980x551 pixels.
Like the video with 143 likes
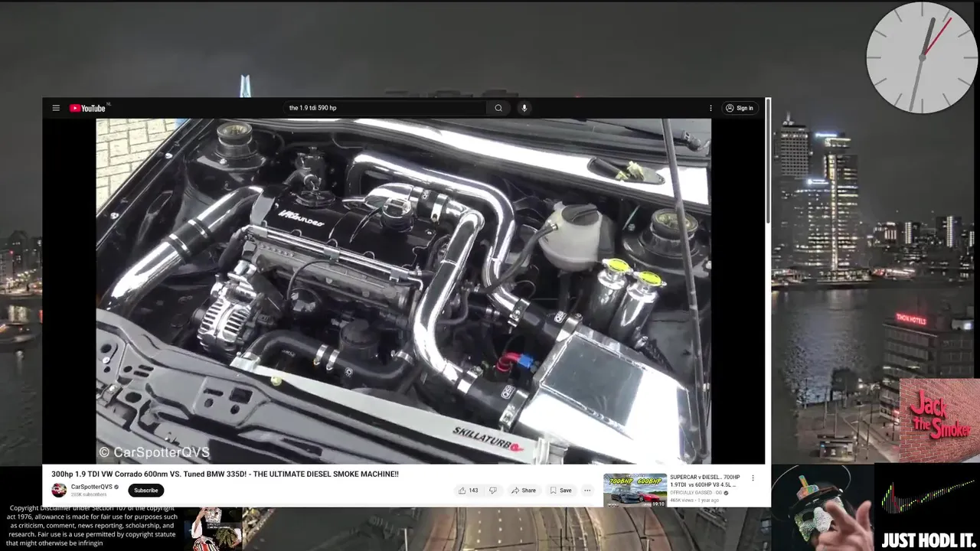(469, 491)
